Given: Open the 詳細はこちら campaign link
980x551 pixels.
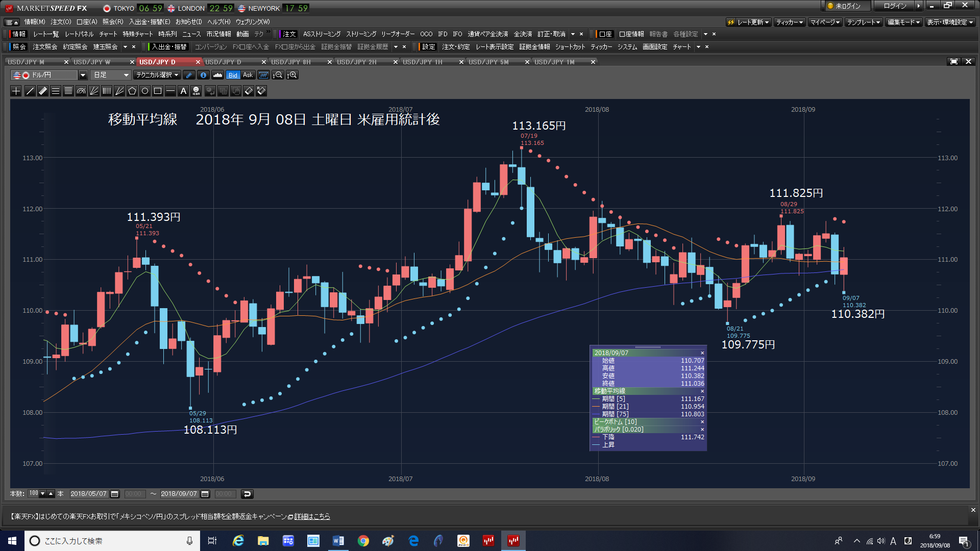Looking at the screenshot, I should [x=312, y=517].
